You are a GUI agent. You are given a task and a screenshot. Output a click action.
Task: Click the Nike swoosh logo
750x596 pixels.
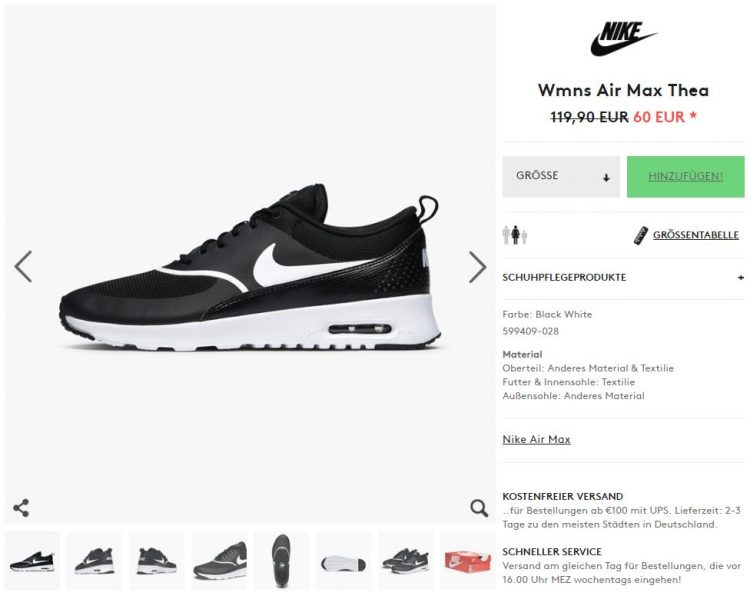pyautogui.click(x=623, y=39)
